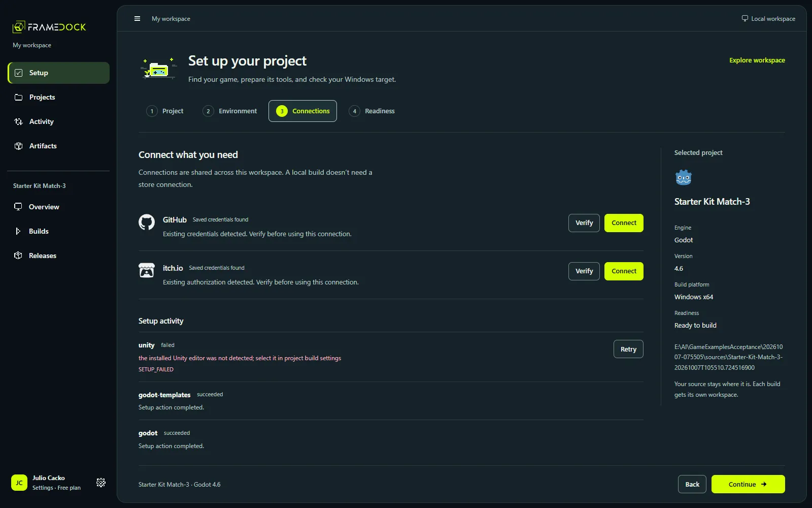This screenshot has height=508, width=812.
Task: Click the Ready to build readiness value
Action: [x=695, y=326]
